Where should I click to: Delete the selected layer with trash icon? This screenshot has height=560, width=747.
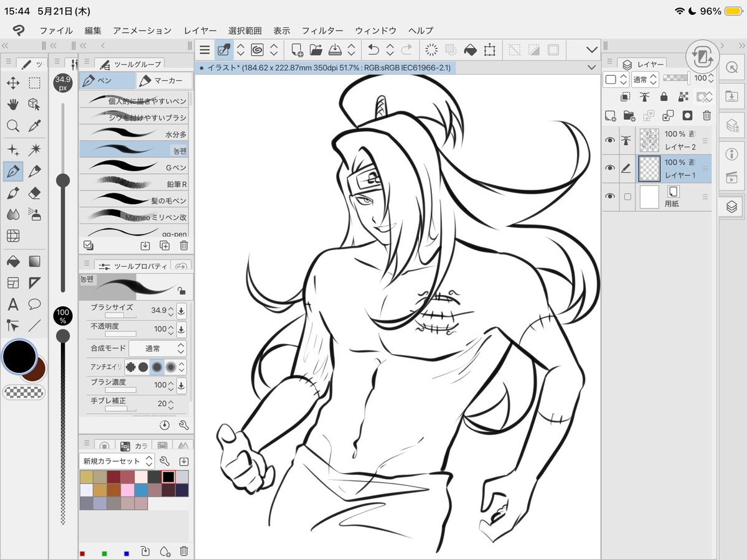(x=707, y=115)
